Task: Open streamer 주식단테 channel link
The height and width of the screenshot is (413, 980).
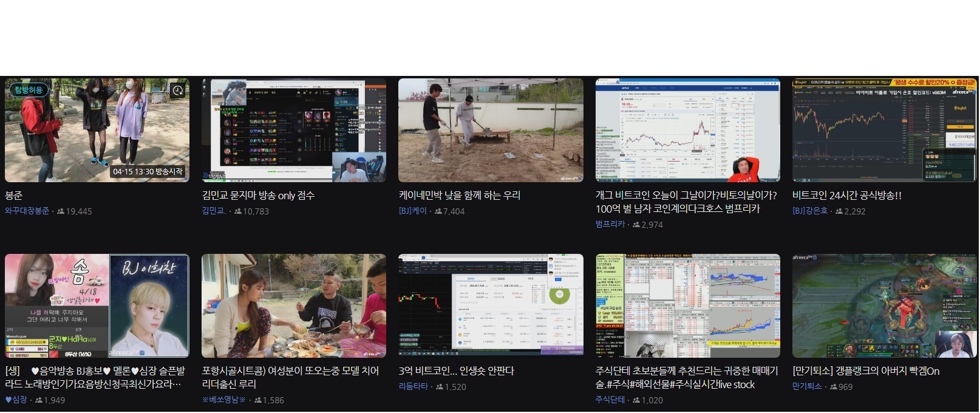Action: pos(610,400)
